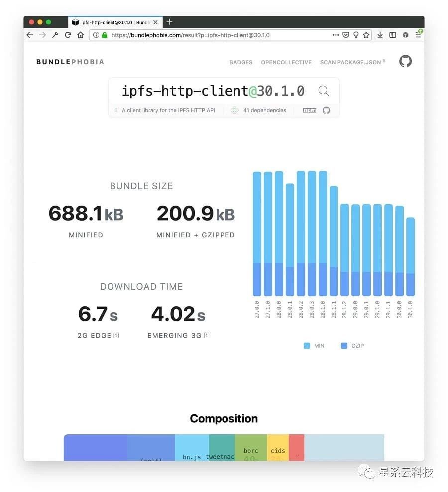Click the bn.js composition block
Screen dimensions: 448x492
coord(192,447)
